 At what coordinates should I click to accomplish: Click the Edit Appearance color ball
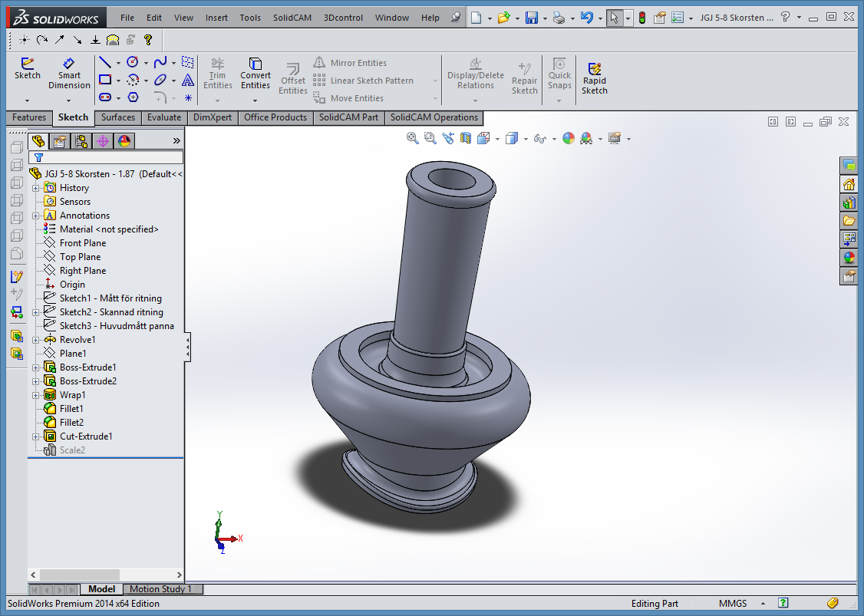[x=568, y=138]
